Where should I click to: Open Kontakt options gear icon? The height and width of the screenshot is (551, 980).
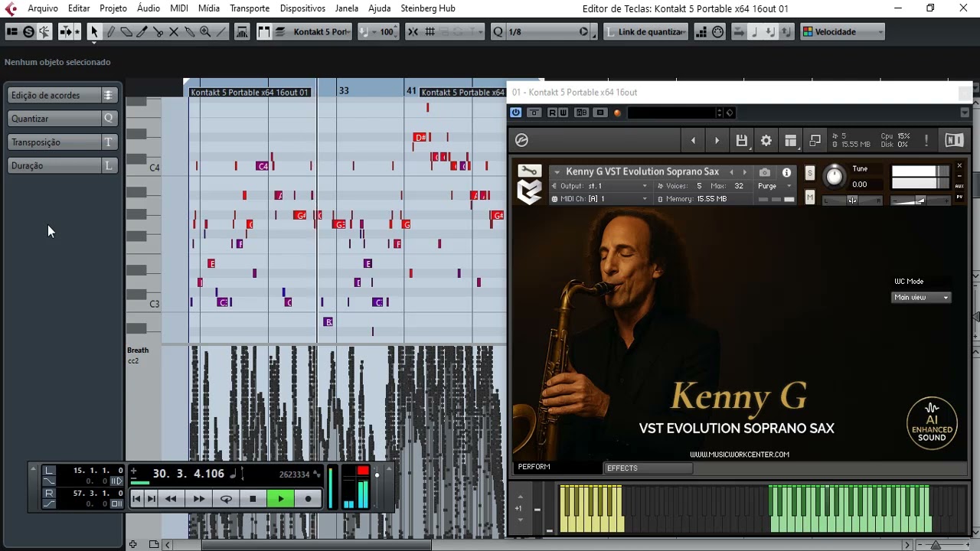(766, 140)
